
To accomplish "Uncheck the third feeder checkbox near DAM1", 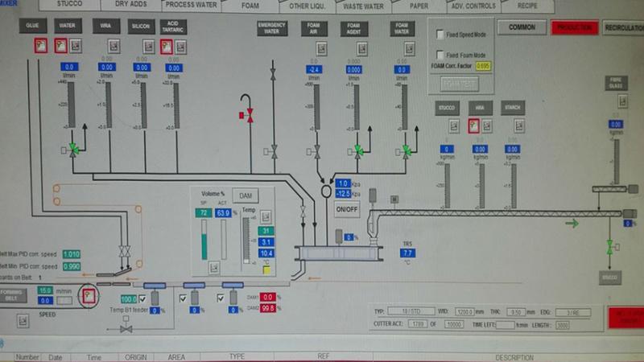I will click(x=221, y=298).
